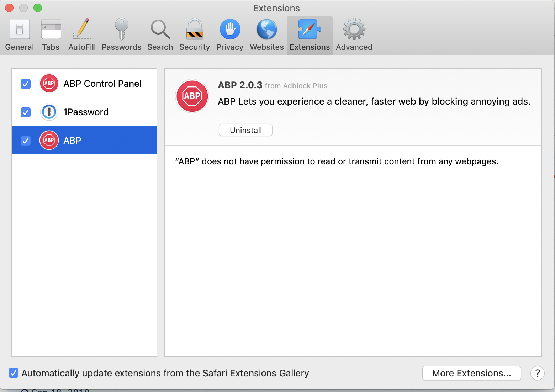The height and width of the screenshot is (392, 555).
Task: Disable the 1Password extension checkbox
Action: point(26,112)
